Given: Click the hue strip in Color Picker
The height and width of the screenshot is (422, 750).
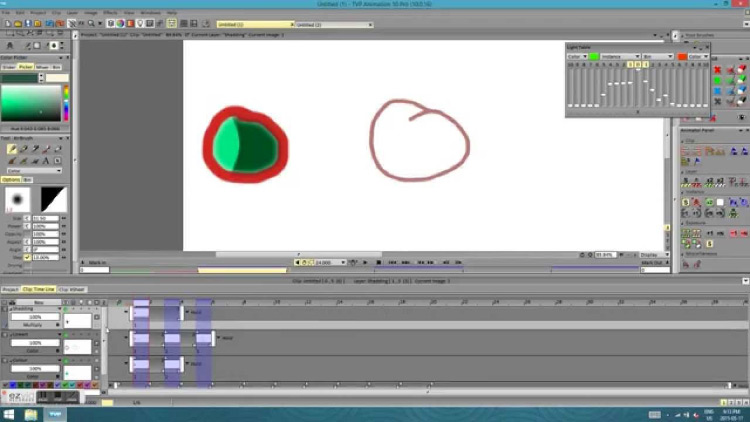Looking at the screenshot, I should point(66,103).
